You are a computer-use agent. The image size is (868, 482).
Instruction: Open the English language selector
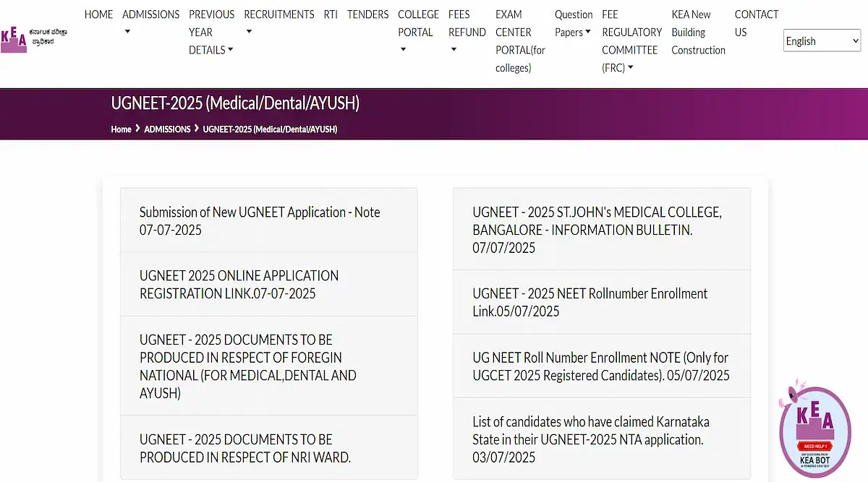(x=822, y=41)
